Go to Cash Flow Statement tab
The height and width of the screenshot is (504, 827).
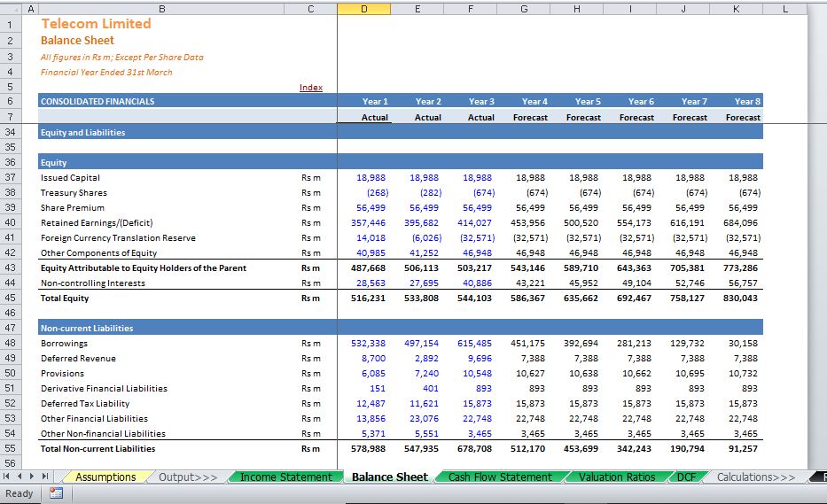(x=500, y=477)
